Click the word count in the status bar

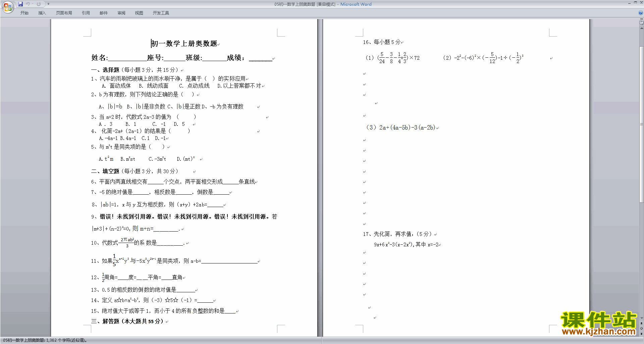(45, 340)
